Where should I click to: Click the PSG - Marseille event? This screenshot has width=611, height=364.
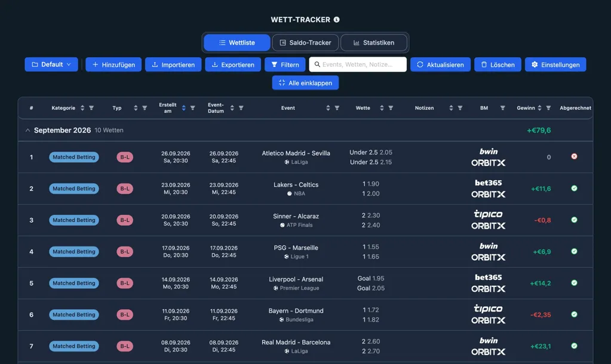point(296,248)
